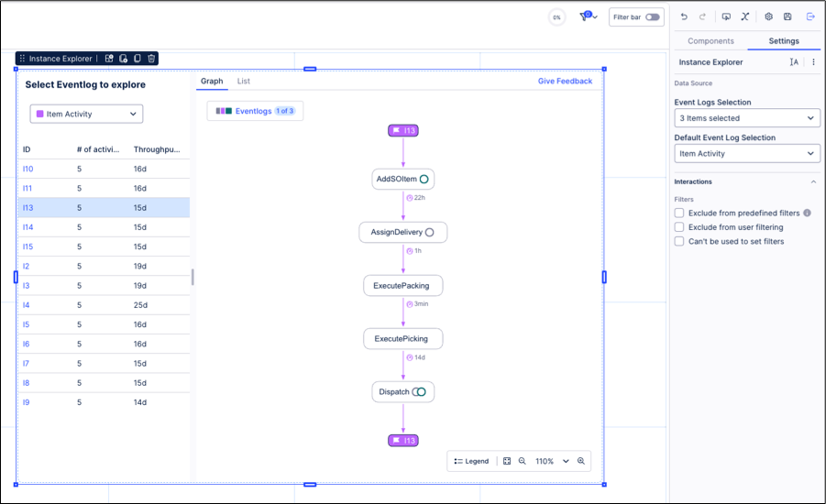
Task: Open instance I11 link
Action: pyautogui.click(x=28, y=189)
